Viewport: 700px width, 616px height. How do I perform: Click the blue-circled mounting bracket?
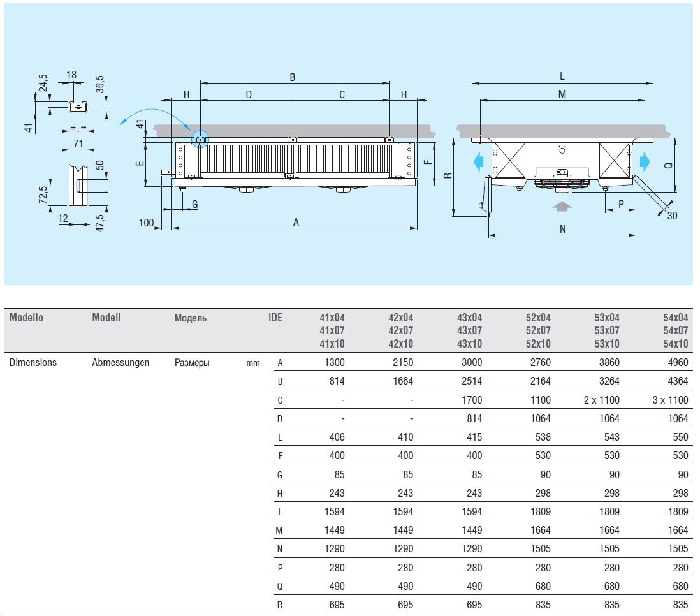(200, 140)
